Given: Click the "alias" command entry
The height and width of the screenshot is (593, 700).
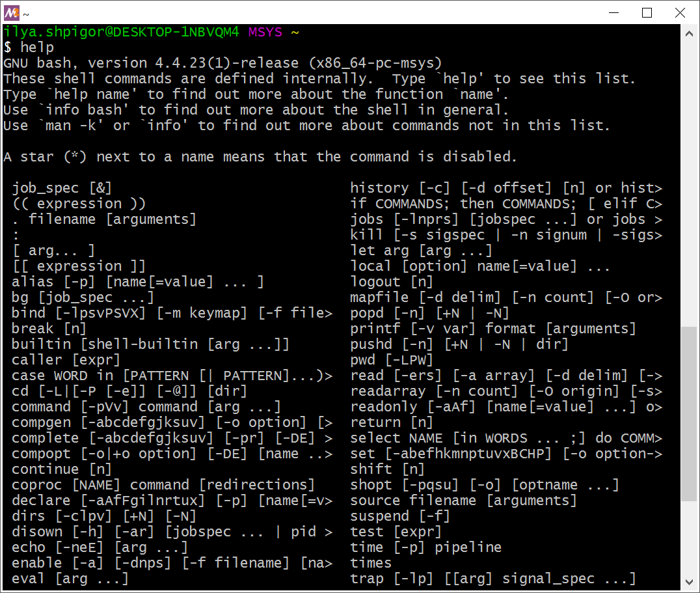Looking at the screenshot, I should point(33,282).
